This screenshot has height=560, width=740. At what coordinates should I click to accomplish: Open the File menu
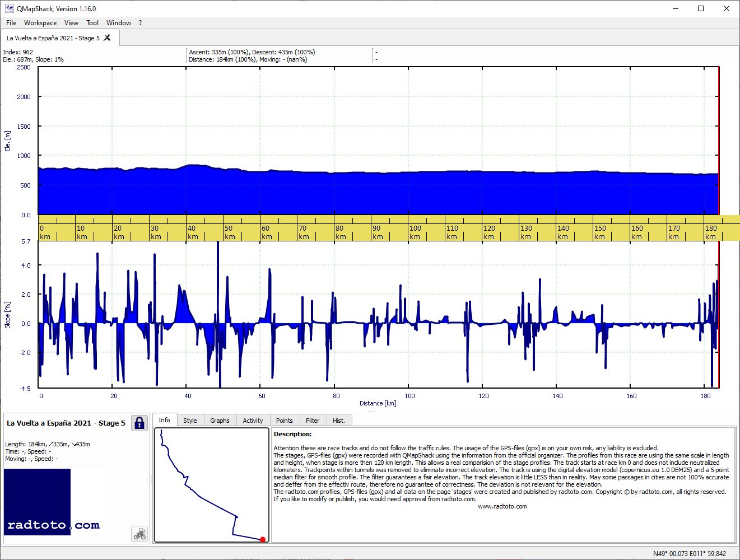point(11,23)
